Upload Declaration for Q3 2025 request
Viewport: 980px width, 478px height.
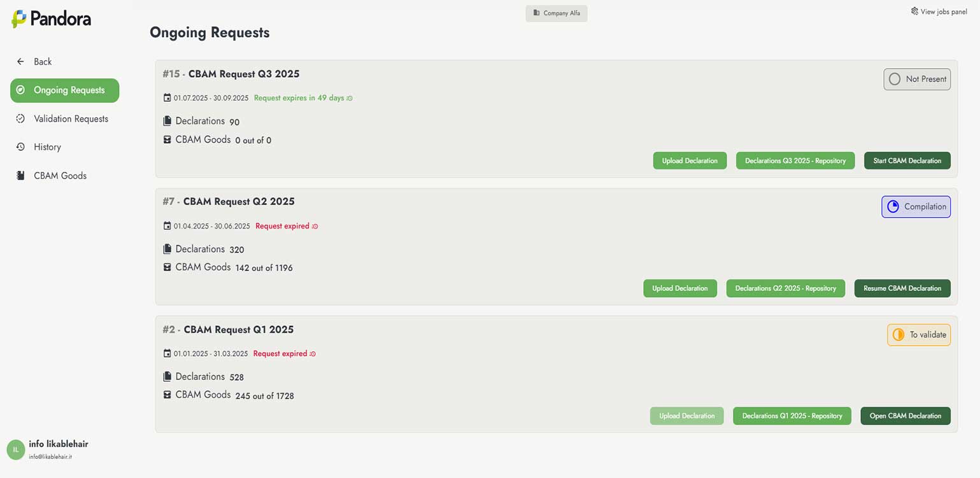tap(690, 161)
